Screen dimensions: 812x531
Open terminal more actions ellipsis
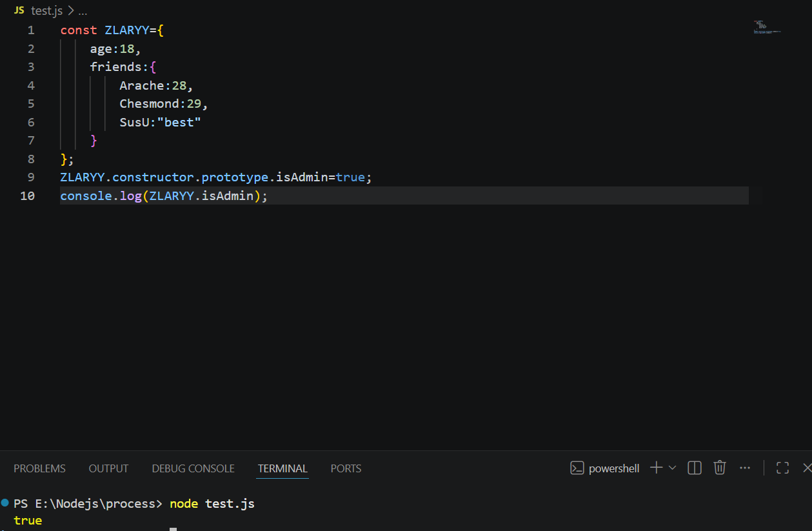(x=745, y=468)
